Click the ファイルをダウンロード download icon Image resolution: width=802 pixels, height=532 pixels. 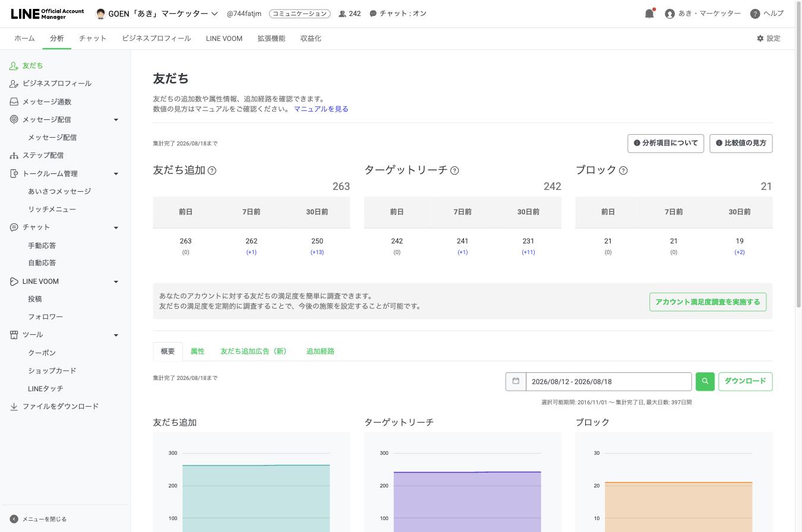coord(14,407)
